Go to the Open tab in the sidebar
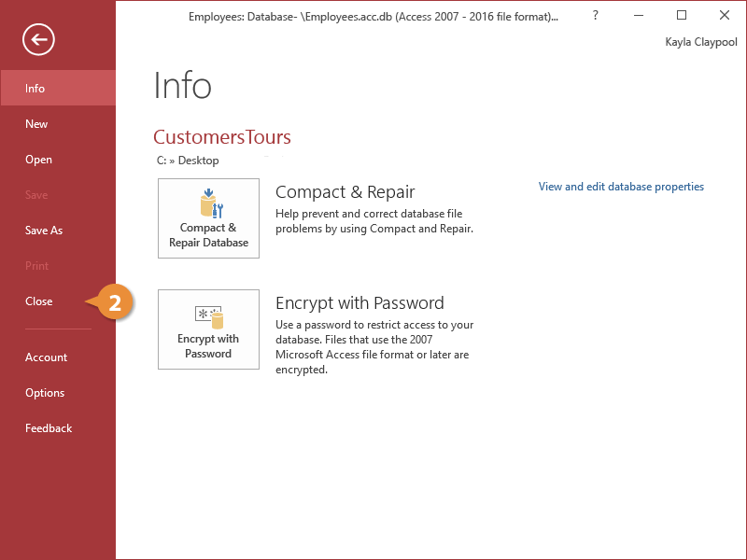Screen dimensions: 747x560 tap(38, 160)
